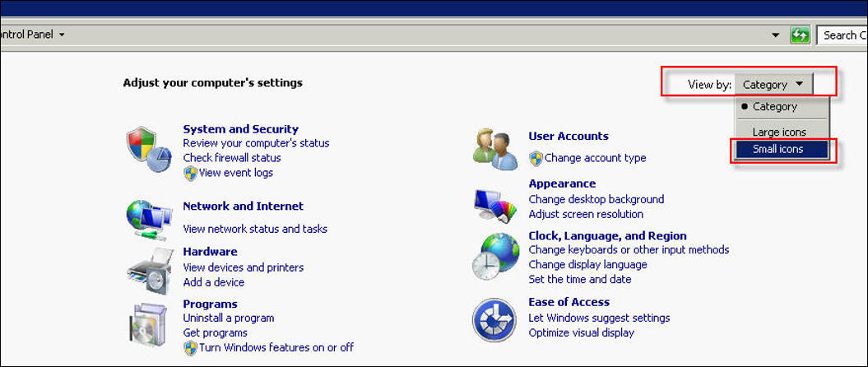Choose Large icons from the view menu

pos(779,132)
